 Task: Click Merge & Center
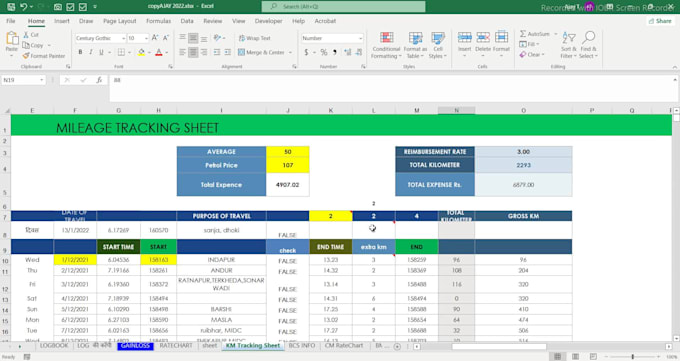[x=262, y=52]
